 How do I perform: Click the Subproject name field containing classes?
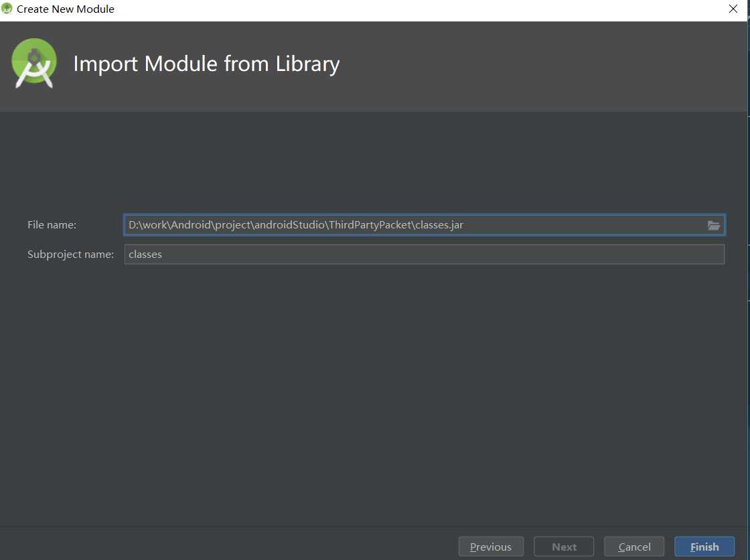click(425, 254)
